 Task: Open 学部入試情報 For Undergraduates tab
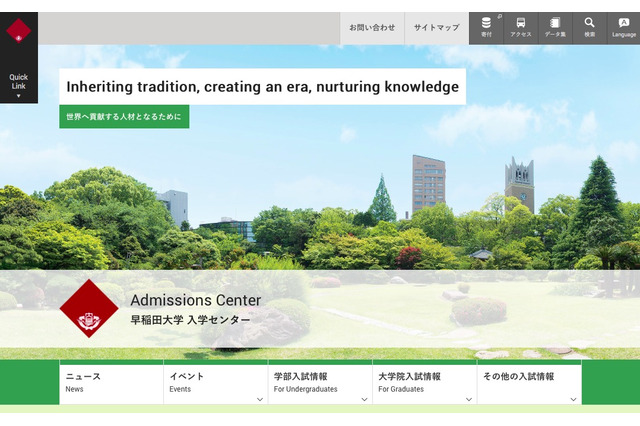(320, 382)
